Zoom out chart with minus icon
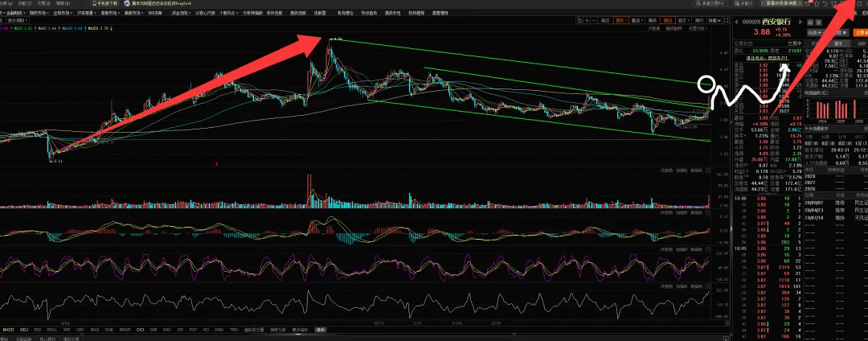Screen dimensions: 868x341 pyautogui.click(x=594, y=20)
